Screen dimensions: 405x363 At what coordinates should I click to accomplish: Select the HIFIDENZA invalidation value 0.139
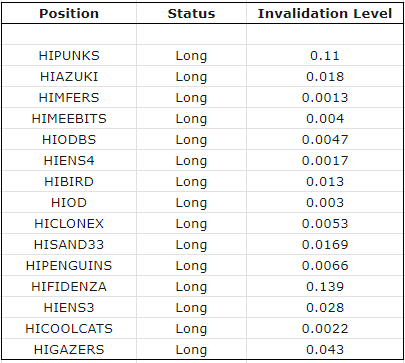click(325, 286)
